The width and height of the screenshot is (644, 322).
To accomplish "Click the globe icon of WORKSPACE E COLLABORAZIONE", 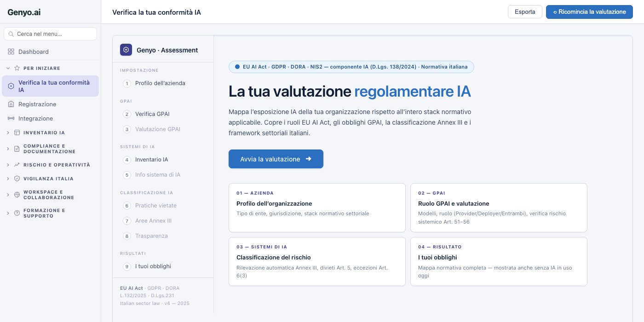I will (17, 195).
